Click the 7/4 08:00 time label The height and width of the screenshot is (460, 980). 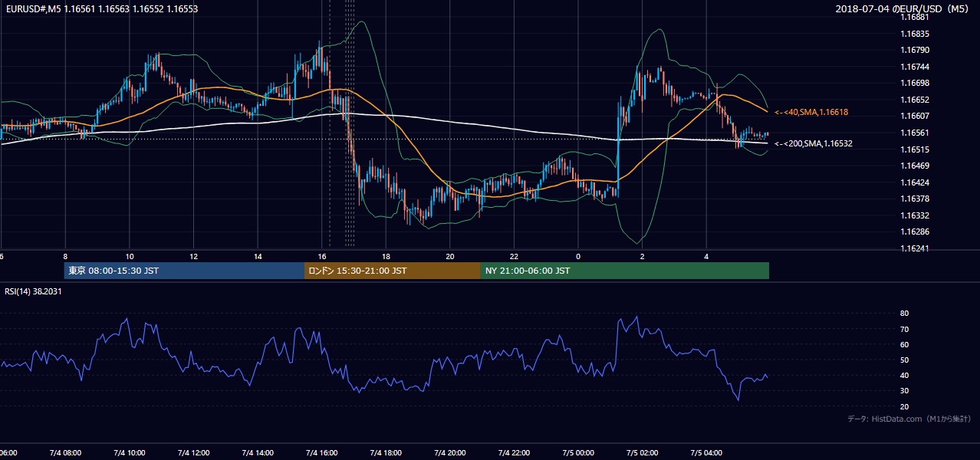coord(65,452)
